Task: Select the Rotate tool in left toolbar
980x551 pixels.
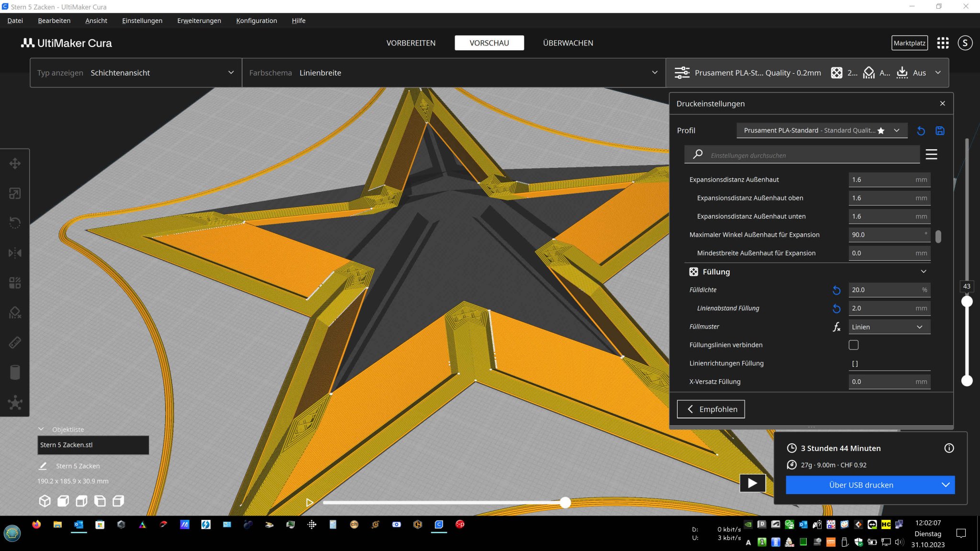Action: pos(15,223)
